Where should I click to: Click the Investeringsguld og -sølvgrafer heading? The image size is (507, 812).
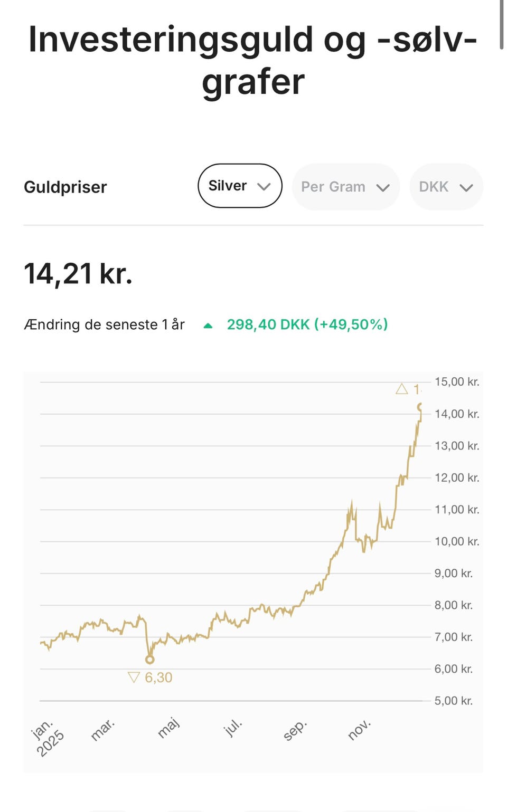tap(253, 60)
